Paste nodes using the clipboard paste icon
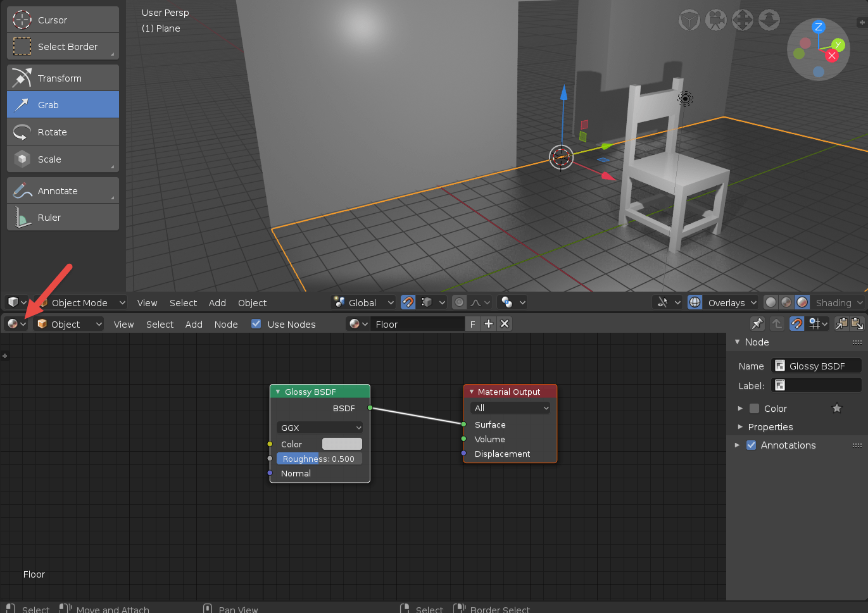 click(859, 323)
